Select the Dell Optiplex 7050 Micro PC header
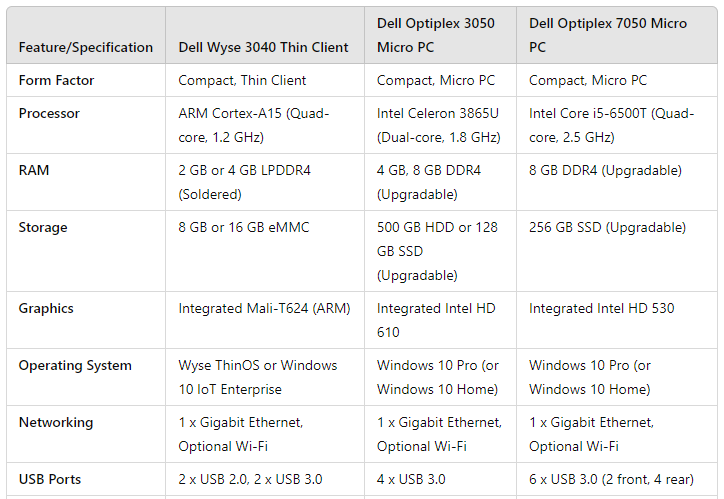The height and width of the screenshot is (499, 724). tap(608, 35)
